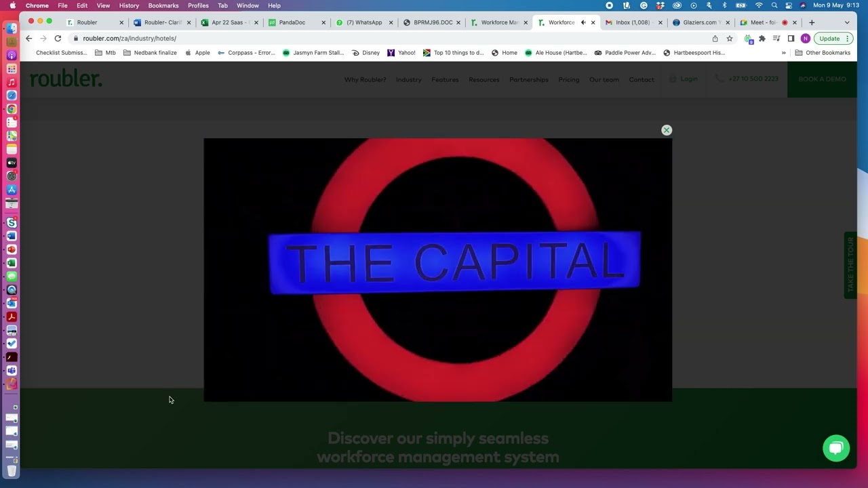The image size is (868, 488).
Task: Open the Mtb bookmarks folder
Action: click(105, 53)
